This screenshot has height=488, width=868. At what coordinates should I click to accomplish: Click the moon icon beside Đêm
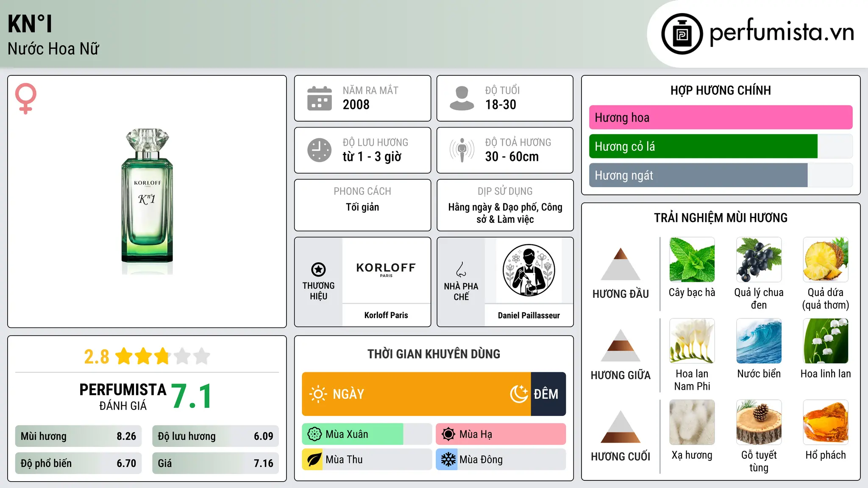tap(519, 394)
